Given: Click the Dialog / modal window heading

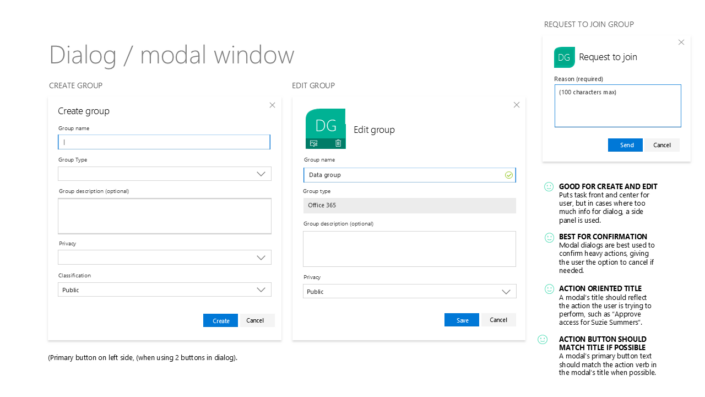Looking at the screenshot, I should pos(172,55).
